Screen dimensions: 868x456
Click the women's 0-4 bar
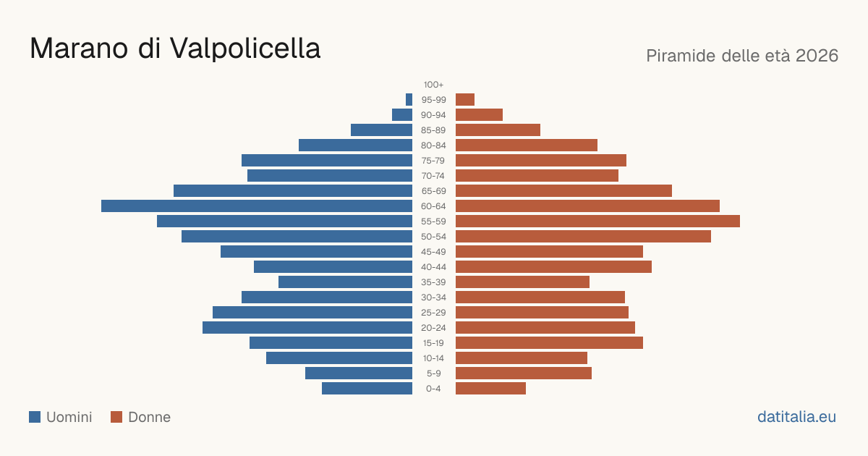(x=490, y=389)
